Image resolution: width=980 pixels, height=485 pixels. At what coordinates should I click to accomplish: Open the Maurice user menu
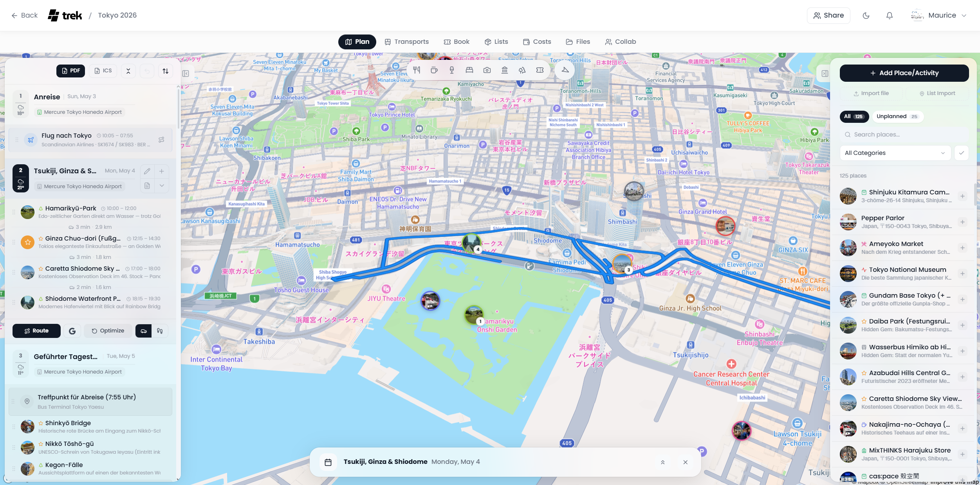[938, 15]
